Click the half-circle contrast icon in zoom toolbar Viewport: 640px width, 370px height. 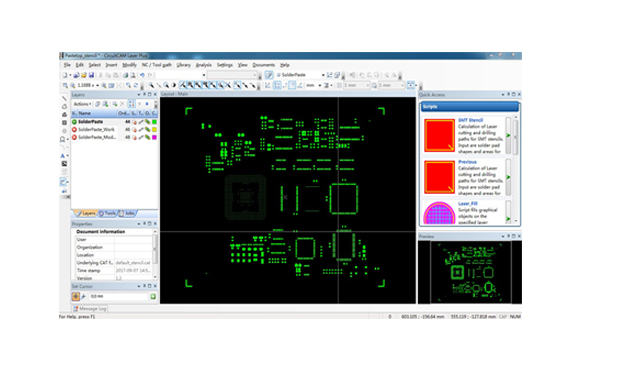(x=174, y=85)
